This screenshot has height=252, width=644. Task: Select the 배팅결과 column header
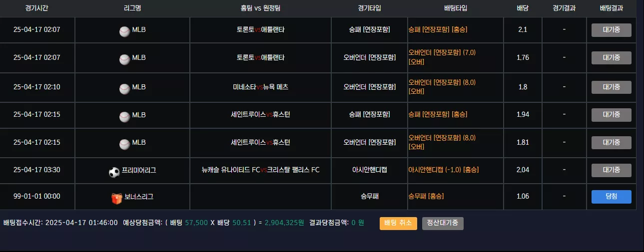612,8
